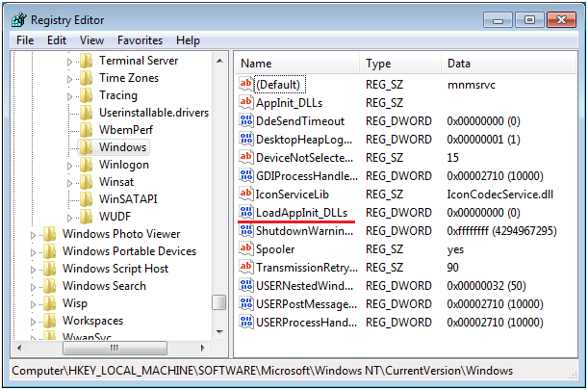Expand the Winsat key
The height and width of the screenshot is (390, 588).
(69, 183)
